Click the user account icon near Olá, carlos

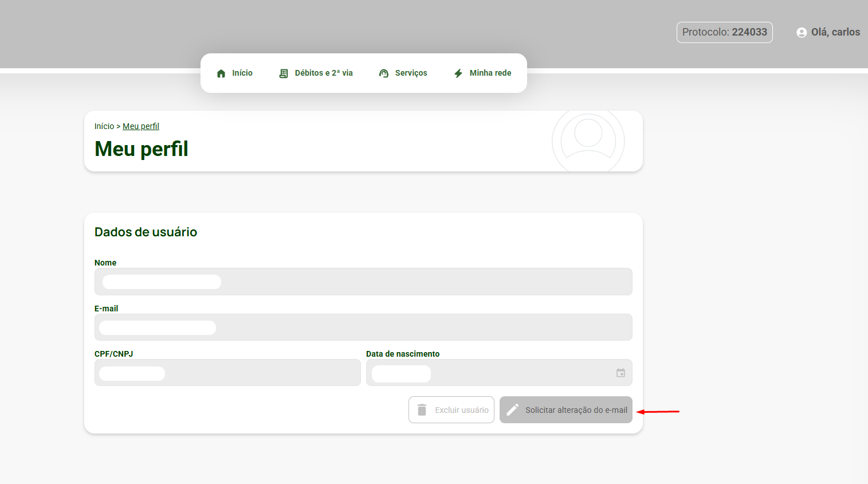[802, 33]
